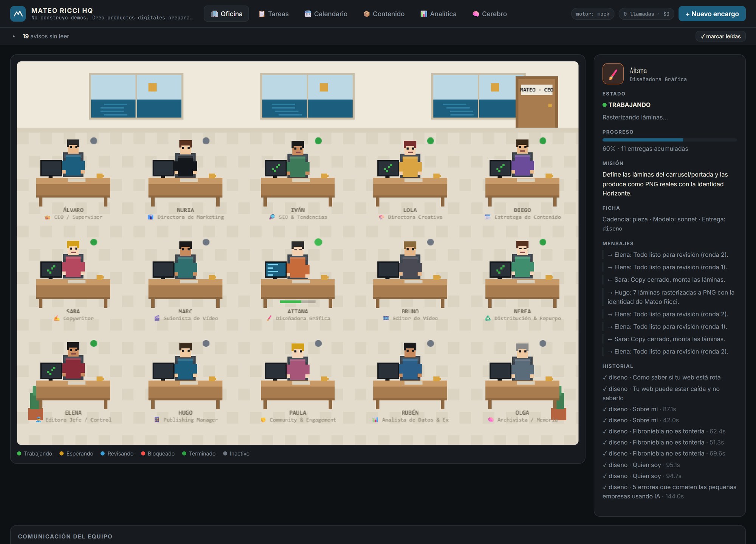Select Aitana's character at her desk
The width and height of the screenshot is (756, 544).
point(298,260)
